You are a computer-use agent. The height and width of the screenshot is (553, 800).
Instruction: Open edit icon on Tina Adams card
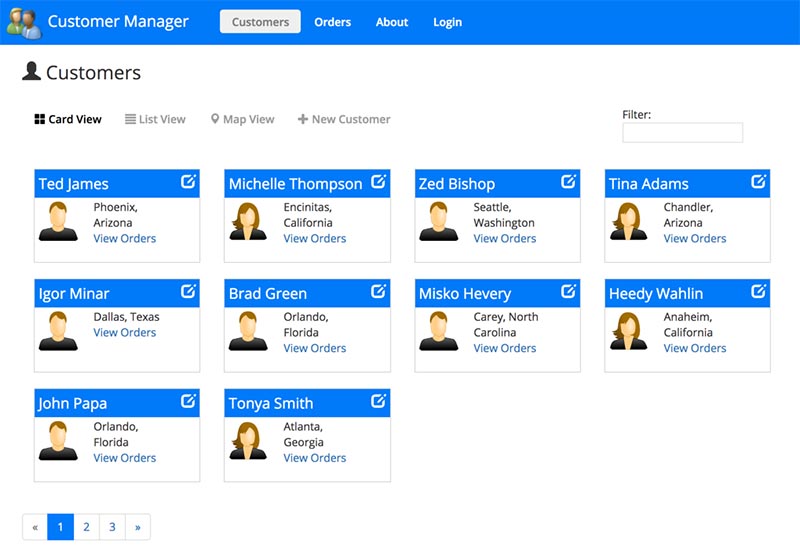point(758,182)
